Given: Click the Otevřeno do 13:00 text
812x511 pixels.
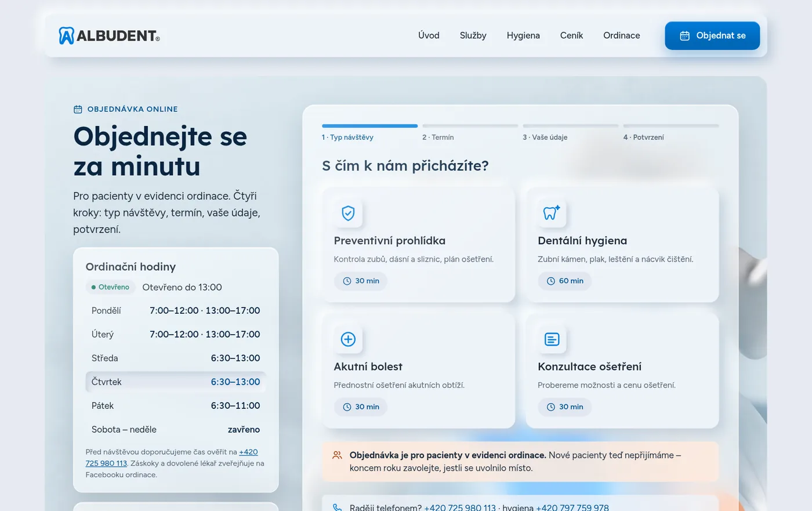Looking at the screenshot, I should tap(182, 287).
